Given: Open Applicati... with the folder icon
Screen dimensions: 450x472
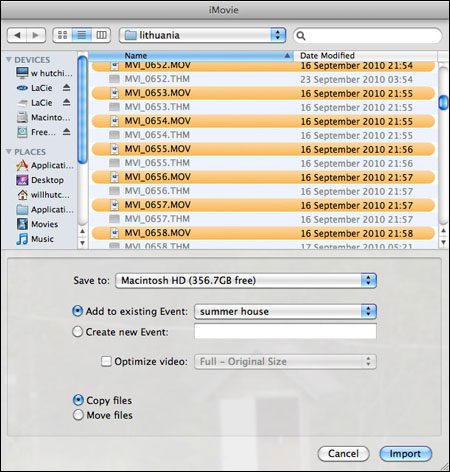Looking at the screenshot, I should tap(45, 209).
